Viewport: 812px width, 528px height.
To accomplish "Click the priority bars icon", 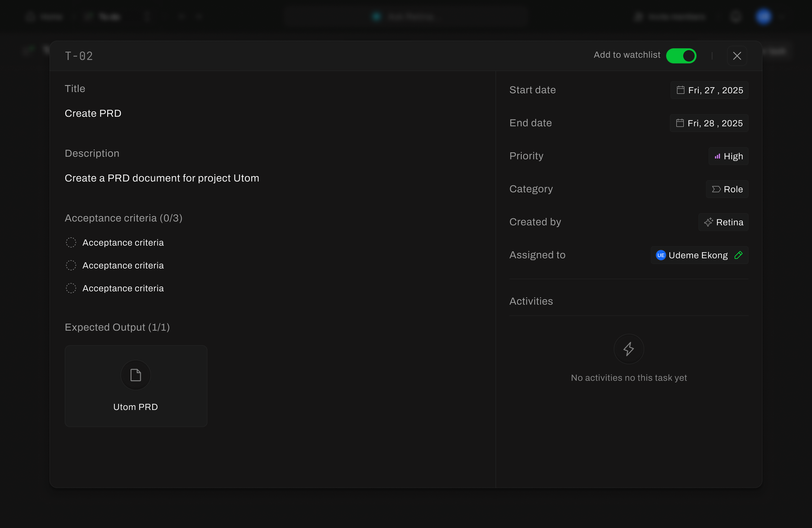I will [x=717, y=156].
